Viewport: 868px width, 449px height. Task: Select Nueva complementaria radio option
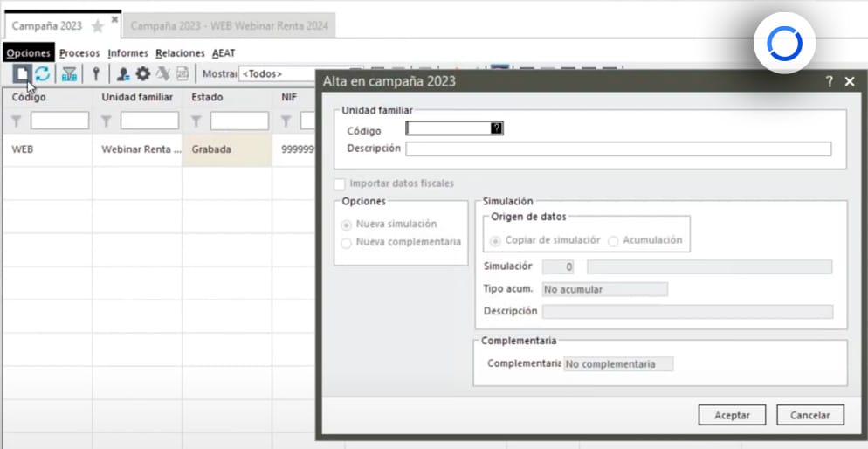pos(347,242)
